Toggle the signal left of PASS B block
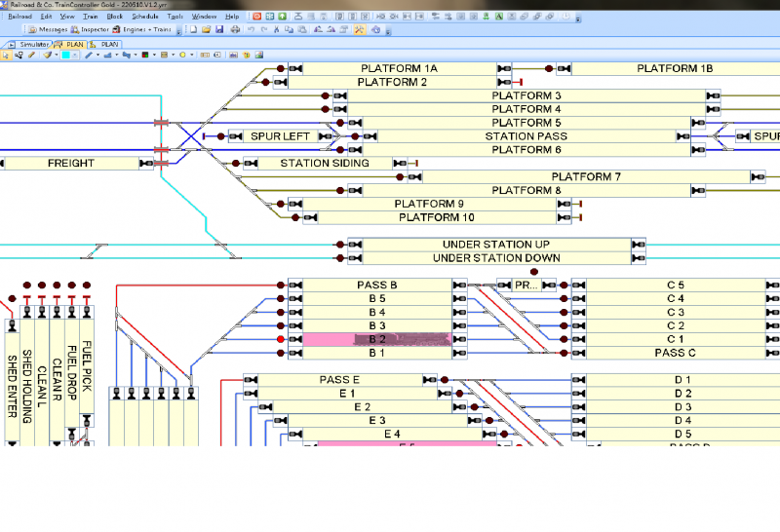This screenshot has height=532, width=780. click(281, 285)
